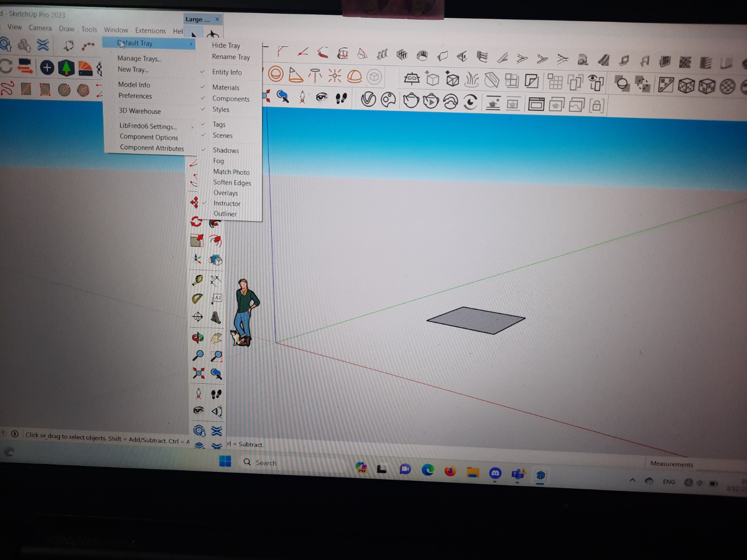Select the Zoom magnifier tool
Viewport: 747px width, 560px height.
pos(198,355)
